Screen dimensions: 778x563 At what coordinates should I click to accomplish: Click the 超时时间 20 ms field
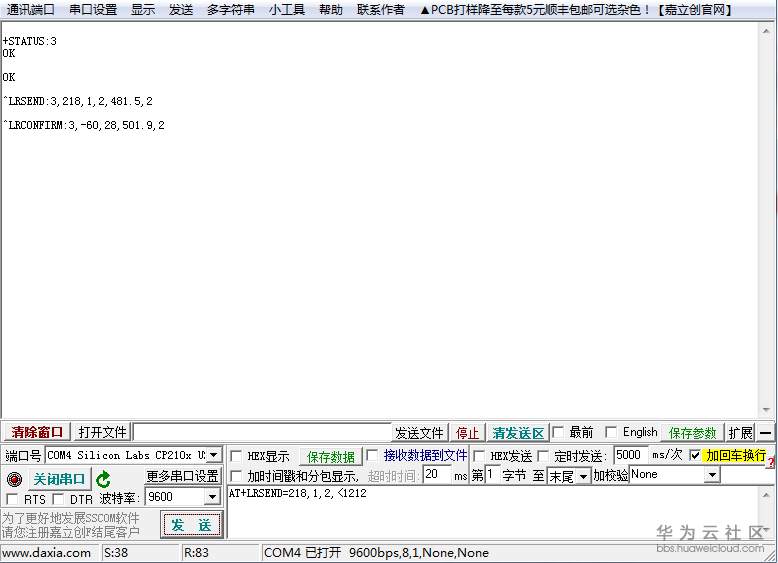point(437,475)
